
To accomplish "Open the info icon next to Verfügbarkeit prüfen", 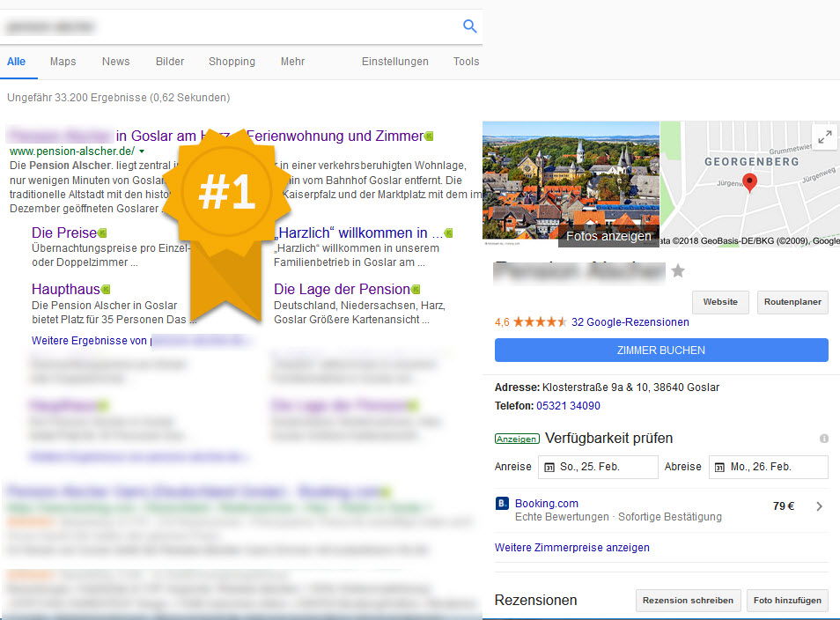I will [824, 439].
